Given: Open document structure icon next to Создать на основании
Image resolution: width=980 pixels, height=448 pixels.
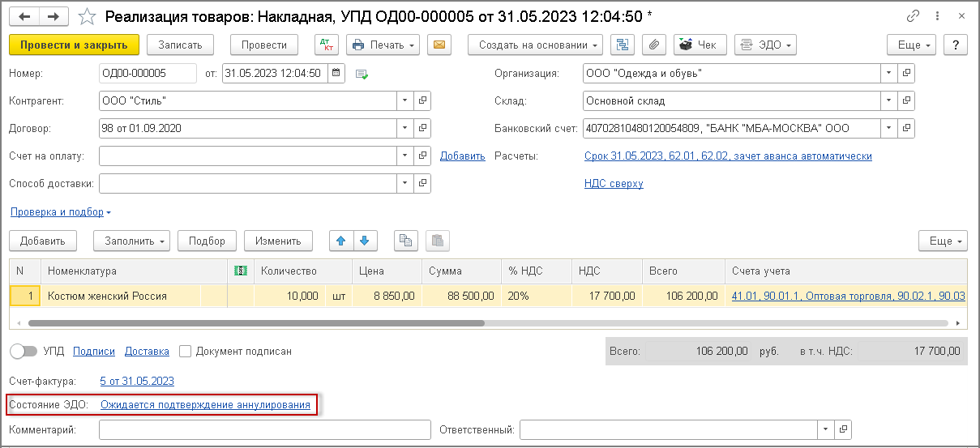Looking at the screenshot, I should [623, 45].
